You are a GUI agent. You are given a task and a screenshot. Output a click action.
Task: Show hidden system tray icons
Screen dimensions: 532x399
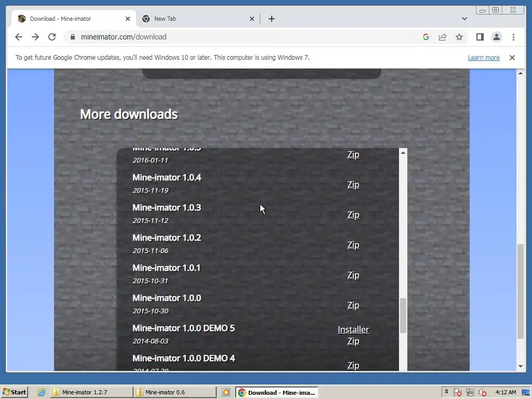click(446, 392)
